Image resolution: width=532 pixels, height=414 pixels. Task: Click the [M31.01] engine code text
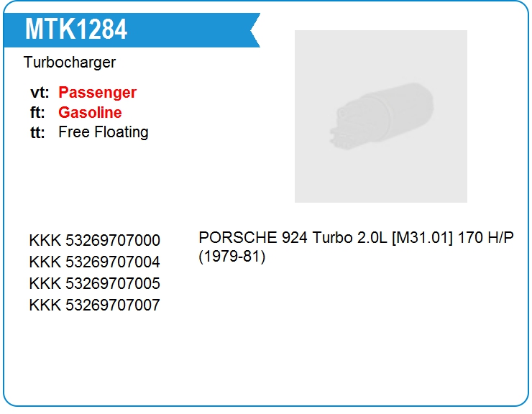point(422,237)
